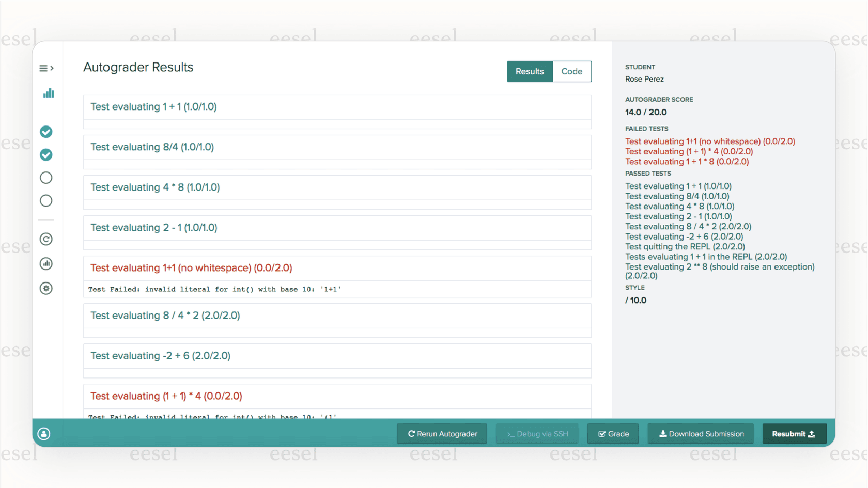Stay on the Results tab
This screenshot has width=868, height=488.
530,71
